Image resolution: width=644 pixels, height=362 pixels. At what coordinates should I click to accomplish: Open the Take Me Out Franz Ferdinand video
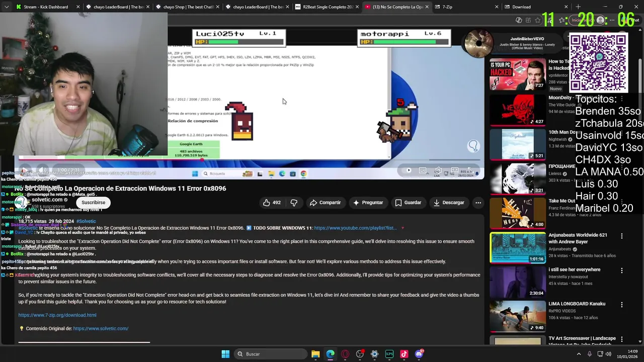[x=518, y=213]
